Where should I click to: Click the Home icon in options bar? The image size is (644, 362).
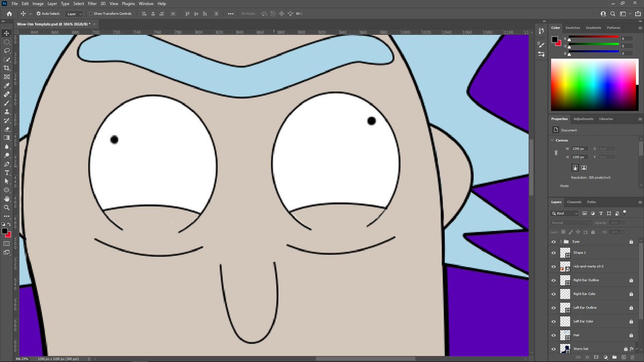pyautogui.click(x=9, y=13)
